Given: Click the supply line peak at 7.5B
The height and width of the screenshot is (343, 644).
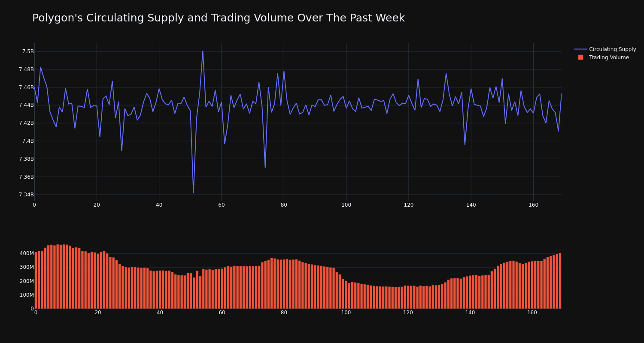Looking at the screenshot, I should (x=203, y=51).
